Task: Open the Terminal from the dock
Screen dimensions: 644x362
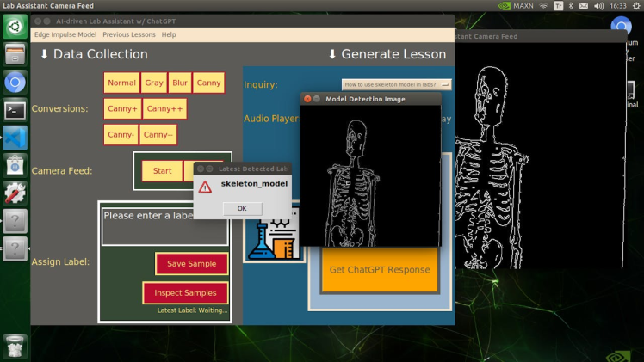Action: (x=15, y=110)
